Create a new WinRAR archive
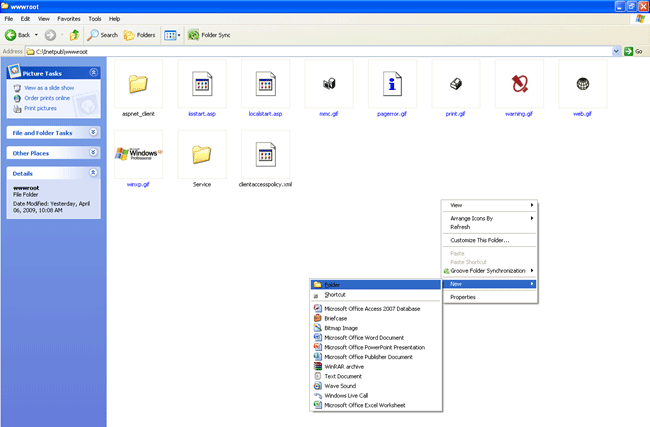 coord(376,366)
